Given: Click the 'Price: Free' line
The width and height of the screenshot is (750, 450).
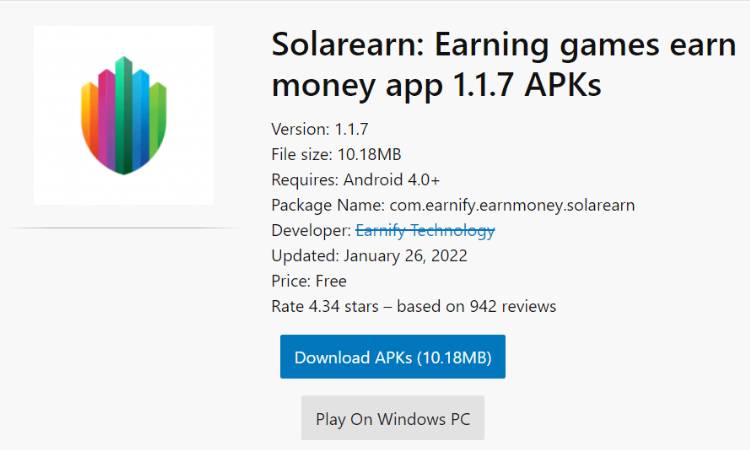Looking at the screenshot, I should coord(309,281).
